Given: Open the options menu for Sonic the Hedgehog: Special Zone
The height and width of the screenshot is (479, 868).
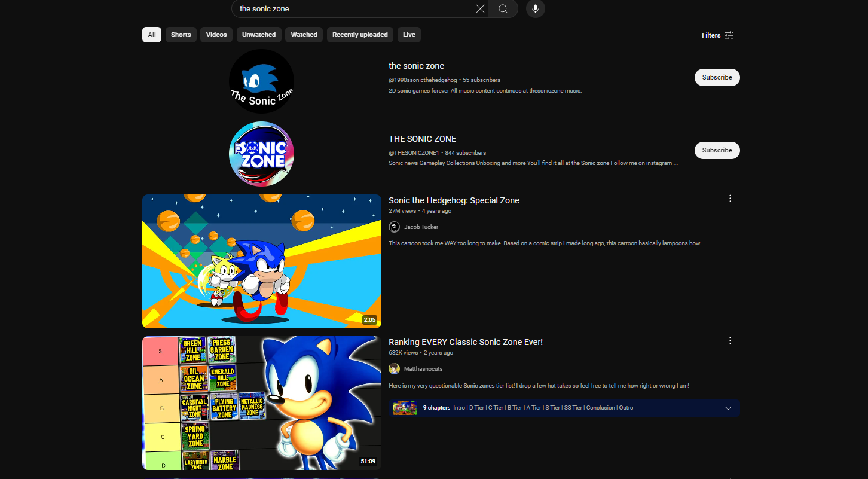Looking at the screenshot, I should 730,199.
